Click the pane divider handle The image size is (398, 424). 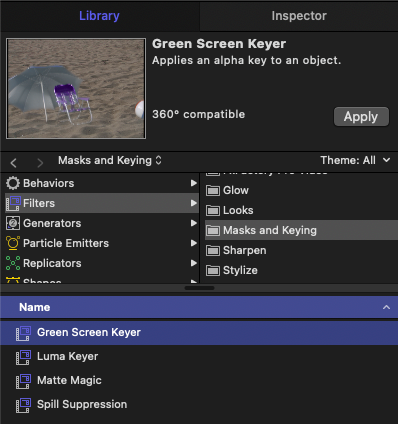[199, 288]
